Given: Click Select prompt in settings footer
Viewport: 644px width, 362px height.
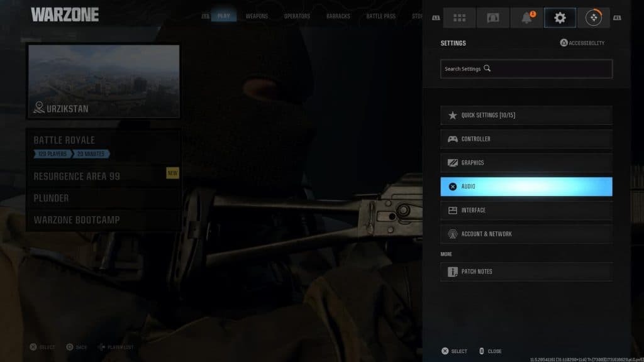Looking at the screenshot, I should click(454, 351).
